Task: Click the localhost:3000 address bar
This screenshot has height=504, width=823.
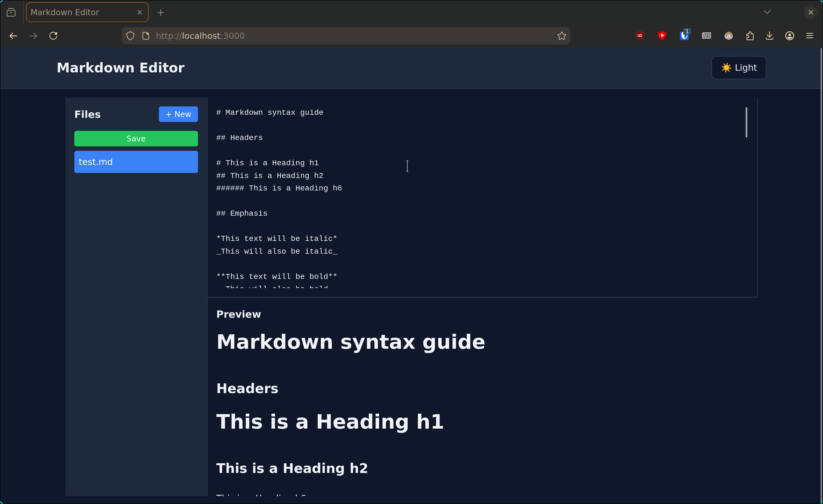Action: click(x=334, y=36)
